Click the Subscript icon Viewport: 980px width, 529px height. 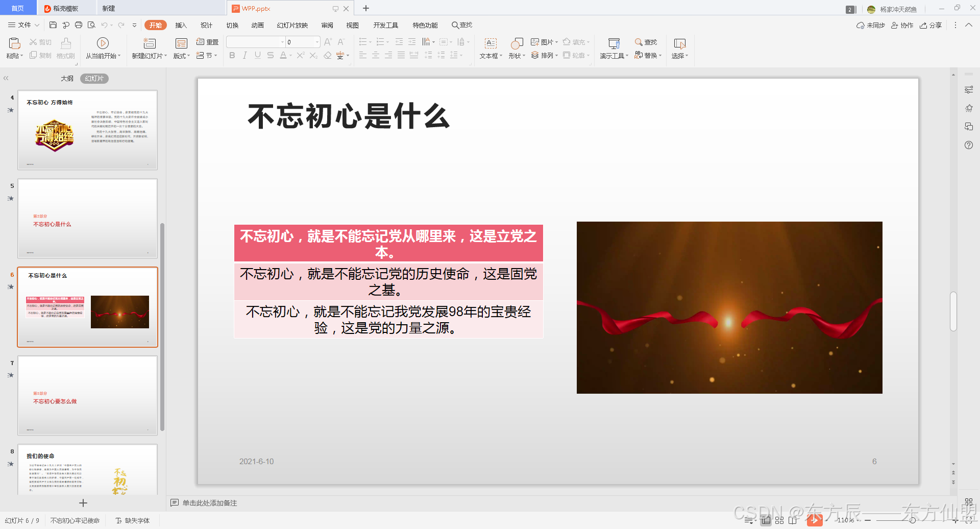313,55
